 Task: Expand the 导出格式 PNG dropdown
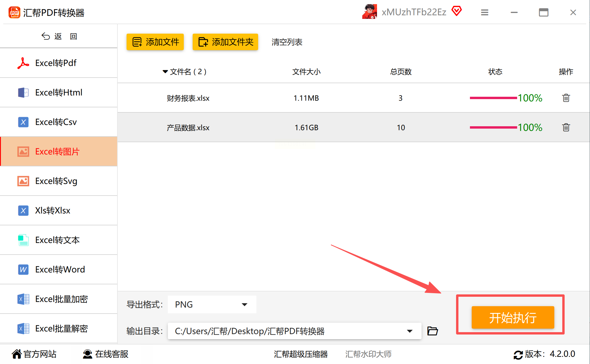pyautogui.click(x=244, y=304)
